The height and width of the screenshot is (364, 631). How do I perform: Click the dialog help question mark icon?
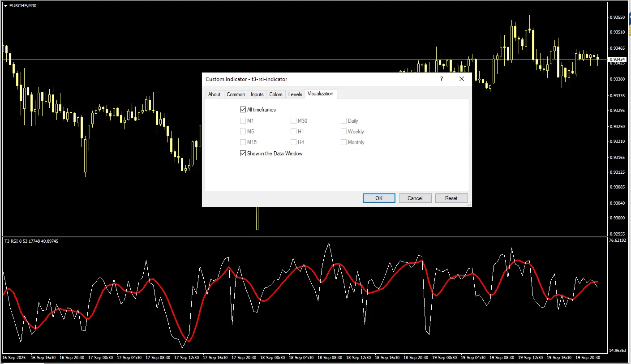coord(441,79)
